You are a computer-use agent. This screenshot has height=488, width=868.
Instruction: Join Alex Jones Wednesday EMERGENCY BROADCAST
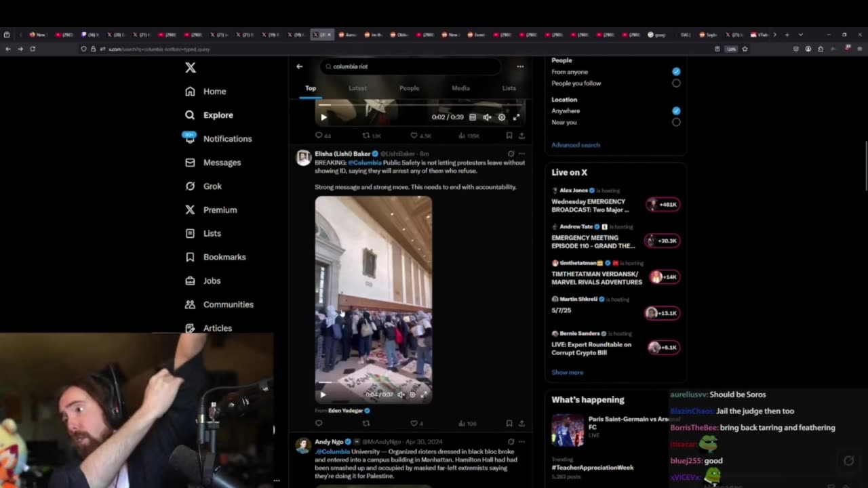(x=616, y=201)
